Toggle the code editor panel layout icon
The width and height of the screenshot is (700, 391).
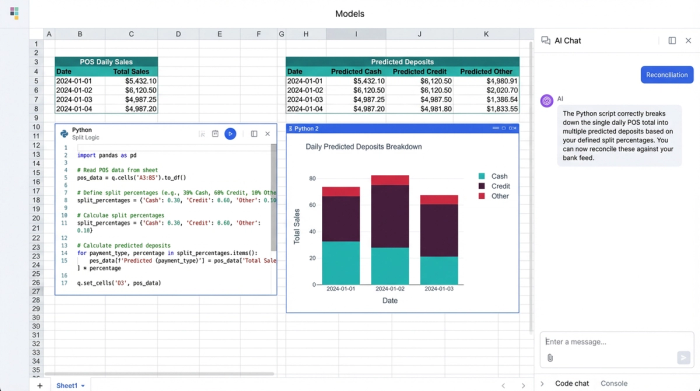254,133
